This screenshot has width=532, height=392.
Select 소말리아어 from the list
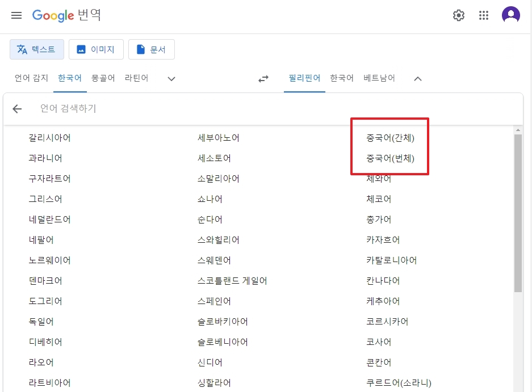[219, 179]
